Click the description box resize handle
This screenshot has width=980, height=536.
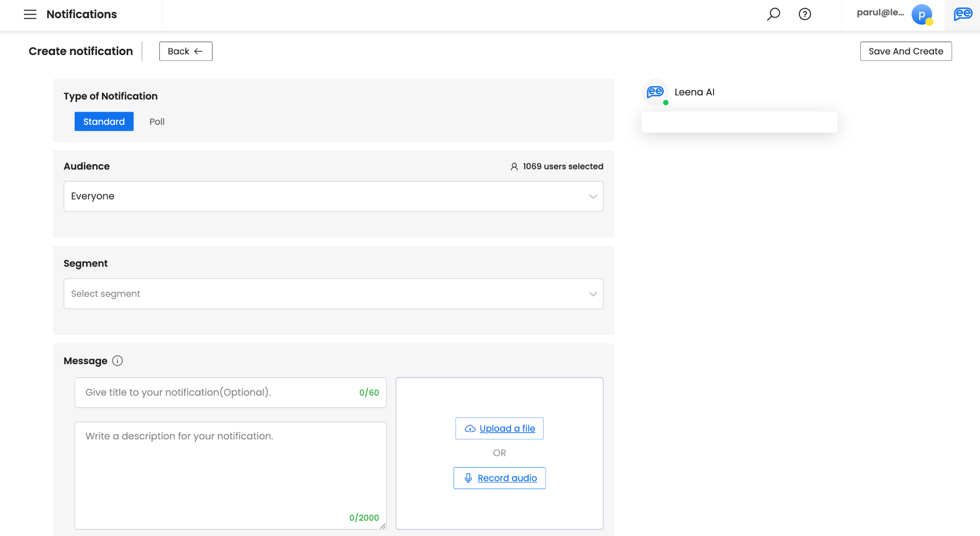coord(383,526)
